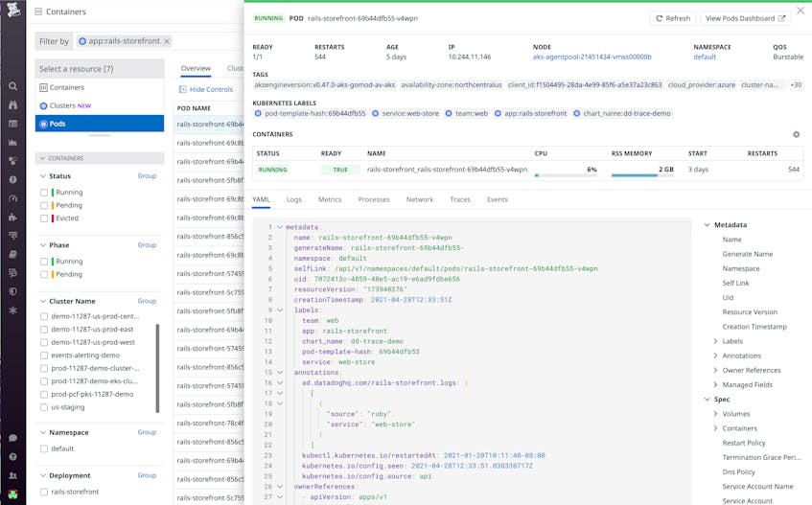Click the RSS Memory usage bar
The height and width of the screenshot is (505, 812).
pos(642,175)
